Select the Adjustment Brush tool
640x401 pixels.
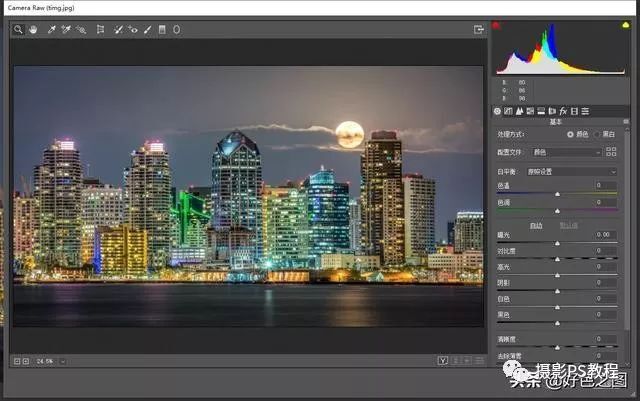point(147,30)
